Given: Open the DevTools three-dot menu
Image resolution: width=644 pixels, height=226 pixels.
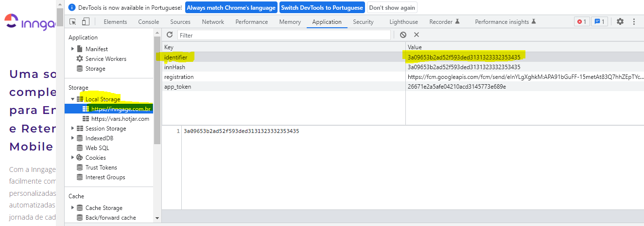Looking at the screenshot, I should click(x=634, y=22).
